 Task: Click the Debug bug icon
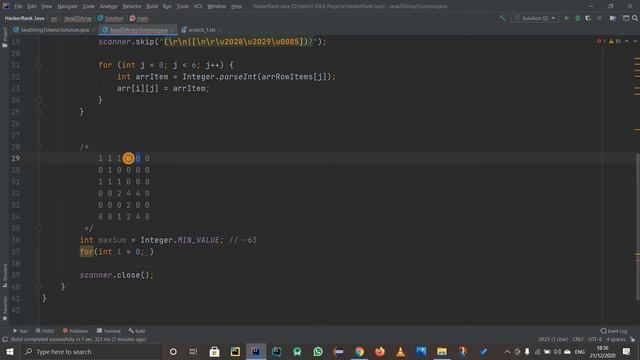tap(577, 18)
